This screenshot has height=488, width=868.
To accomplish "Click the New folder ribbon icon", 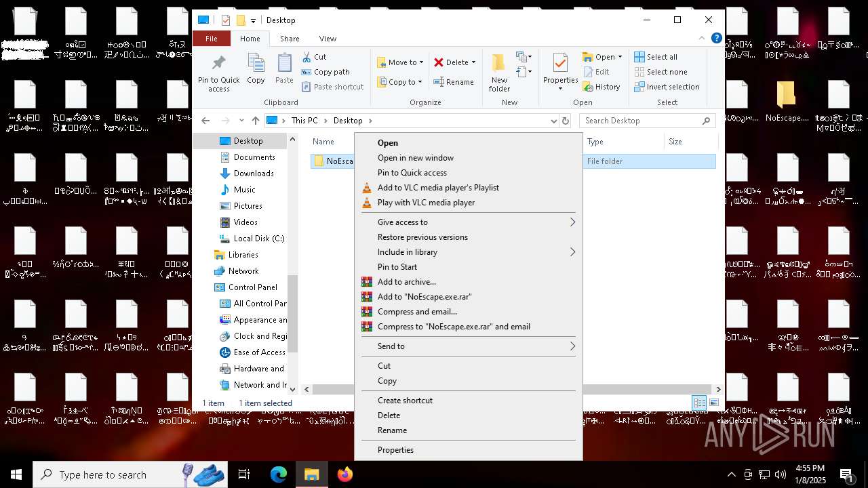I will click(x=499, y=73).
